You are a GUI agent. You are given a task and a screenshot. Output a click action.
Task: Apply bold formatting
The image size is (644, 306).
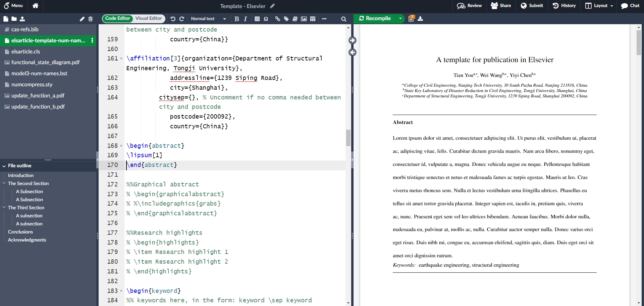[236, 19]
